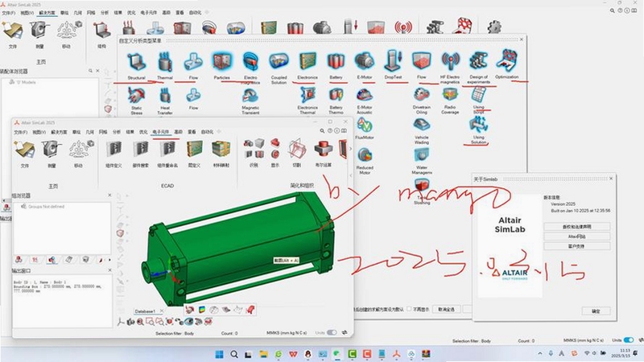Open 组件定义 component definition in ECAD group
The image size is (644, 362).
114,150
